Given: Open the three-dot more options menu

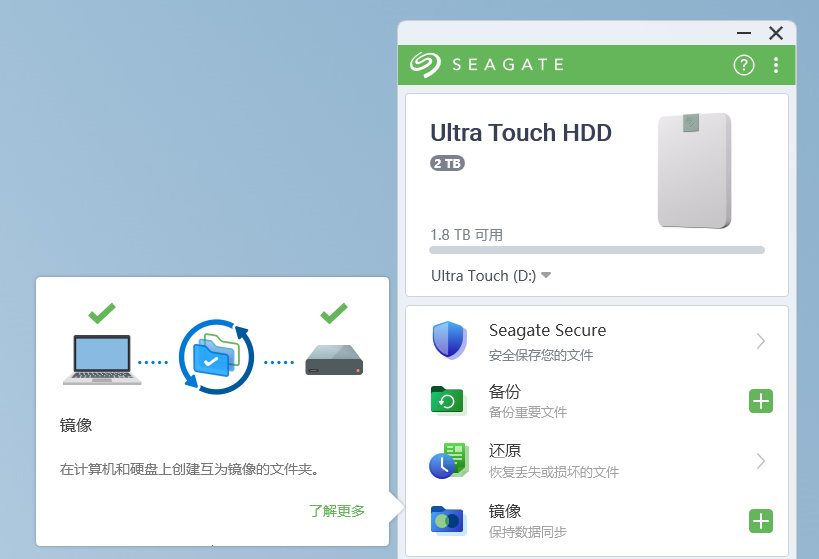Looking at the screenshot, I should (776, 65).
